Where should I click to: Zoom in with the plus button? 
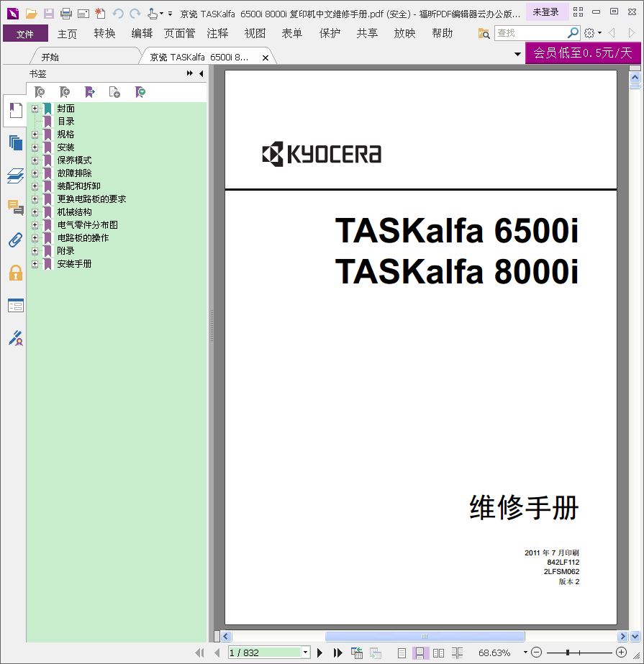point(622,652)
